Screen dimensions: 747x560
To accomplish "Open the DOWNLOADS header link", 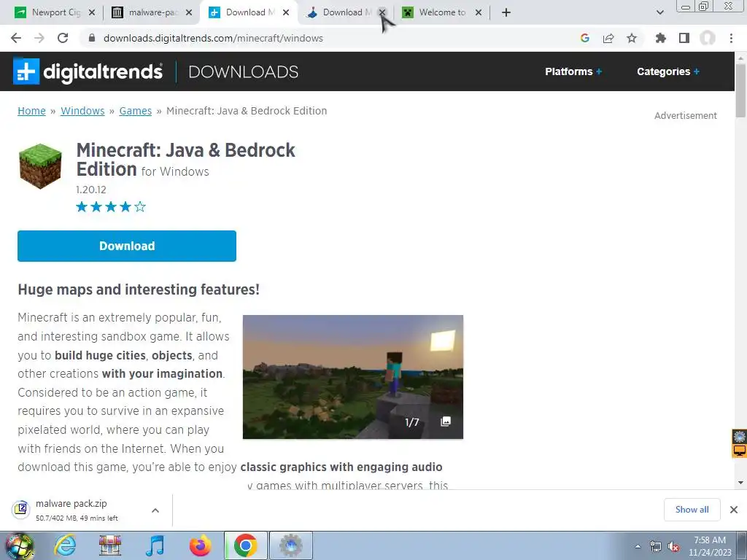I will 244,72.
